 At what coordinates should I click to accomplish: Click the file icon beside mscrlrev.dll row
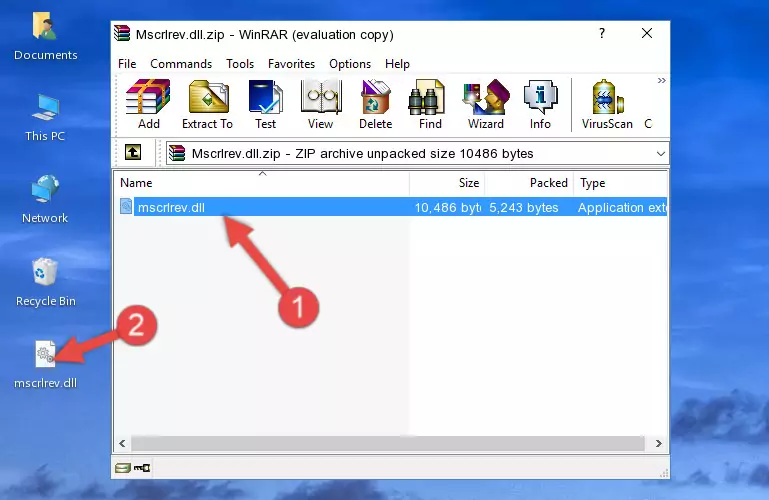[x=126, y=206]
